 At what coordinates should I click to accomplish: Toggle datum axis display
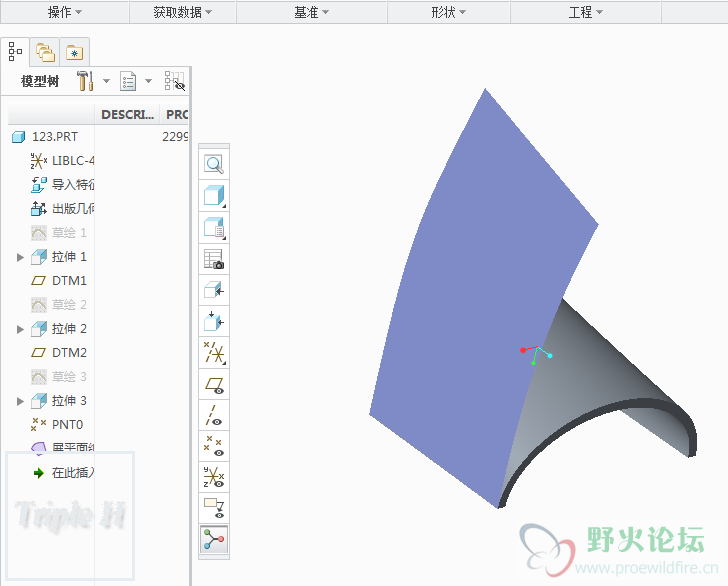214,416
